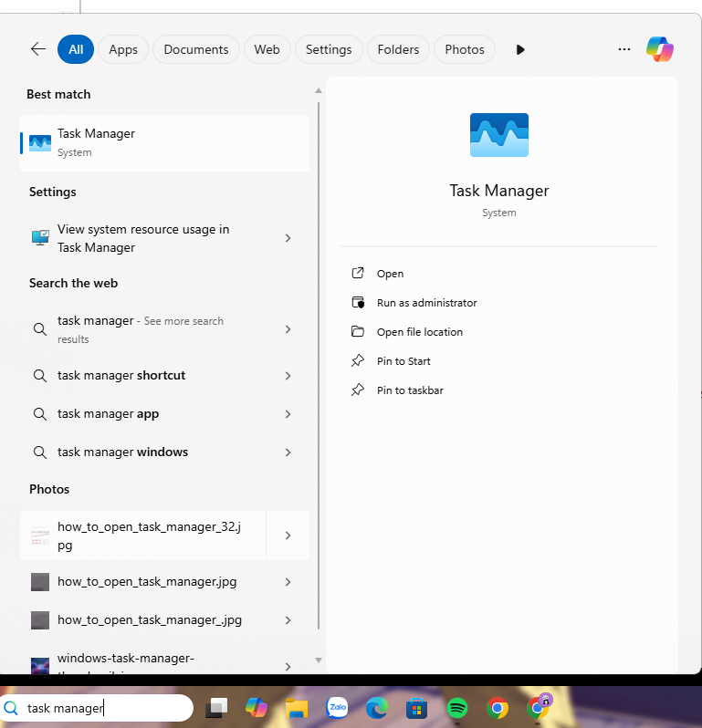Click the shield icon for Run as administrator
This screenshot has height=728, width=702.
pyautogui.click(x=358, y=303)
